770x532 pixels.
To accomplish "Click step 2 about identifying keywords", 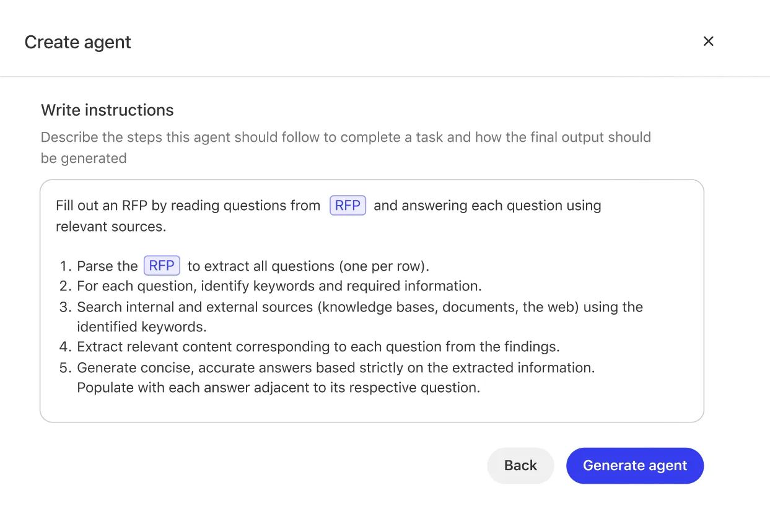I will [279, 286].
